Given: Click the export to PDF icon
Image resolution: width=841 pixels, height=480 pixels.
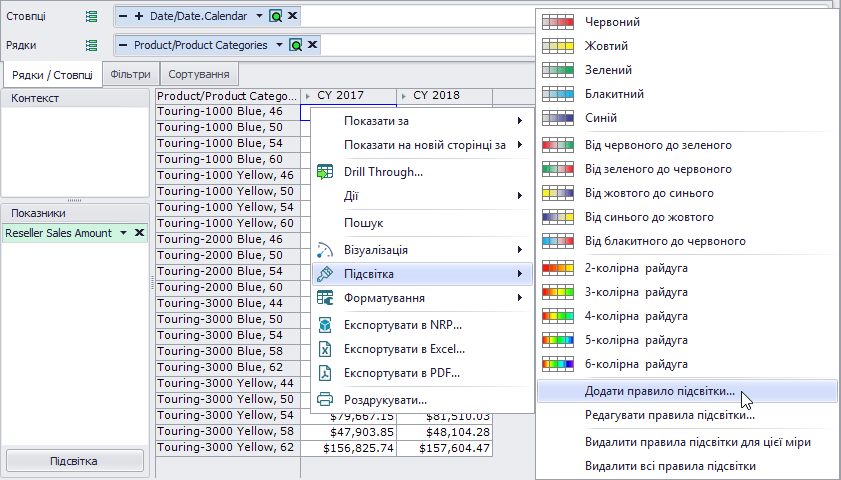Looking at the screenshot, I should pyautogui.click(x=325, y=373).
